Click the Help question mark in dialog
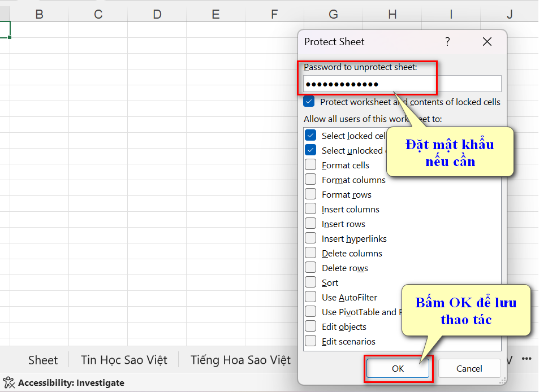Screen dimensions: 548x392 447,42
